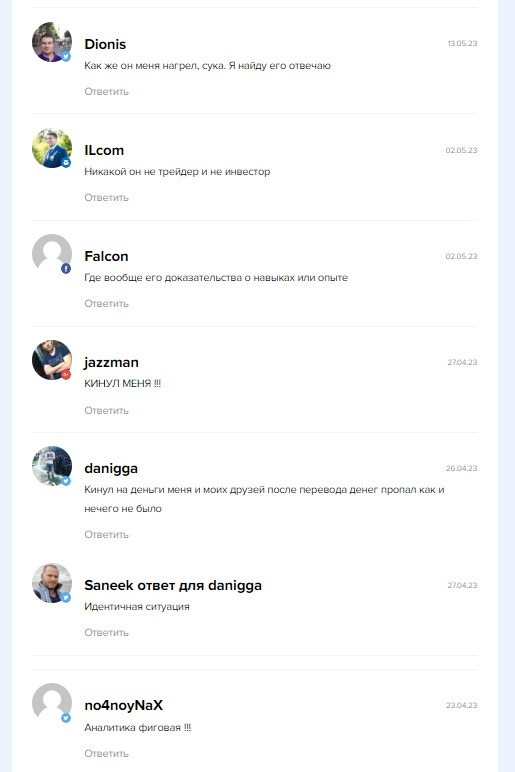515x772 pixels.
Task: Open jazzman's avatar picture
Action: [x=52, y=360]
